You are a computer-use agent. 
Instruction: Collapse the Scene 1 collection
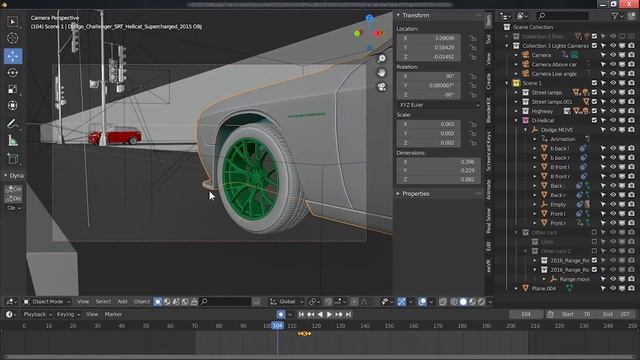click(507, 83)
